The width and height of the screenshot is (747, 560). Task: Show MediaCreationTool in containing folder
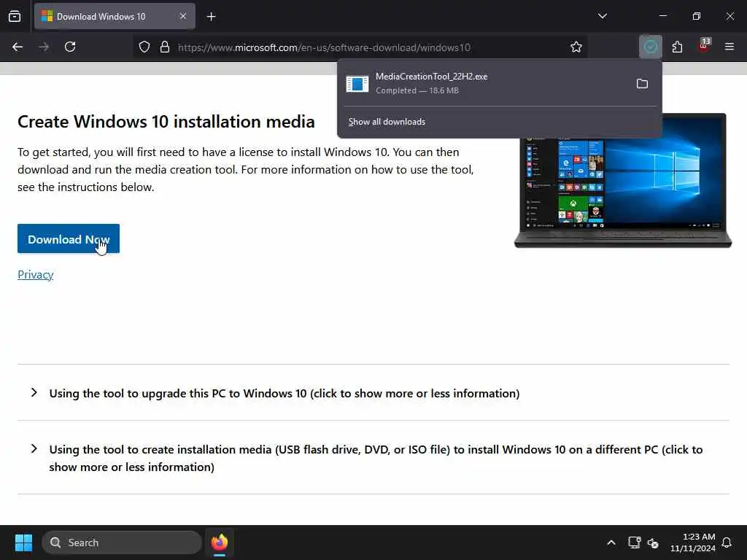(642, 84)
